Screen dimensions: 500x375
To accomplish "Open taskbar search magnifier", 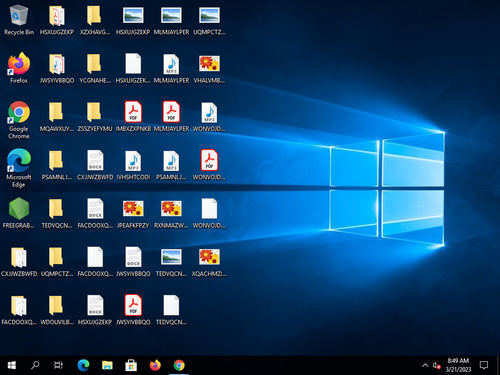I will pos(35,365).
